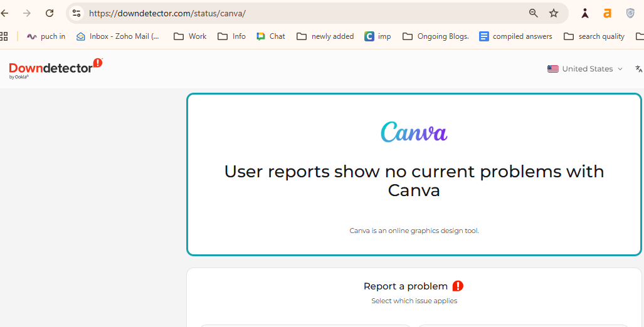Click 'Select which issue applies' text
This screenshot has height=327, width=644.
click(414, 301)
